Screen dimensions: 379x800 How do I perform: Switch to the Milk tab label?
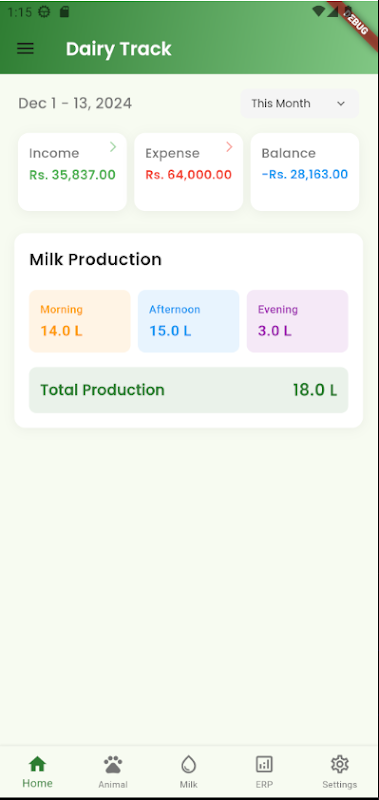189,785
